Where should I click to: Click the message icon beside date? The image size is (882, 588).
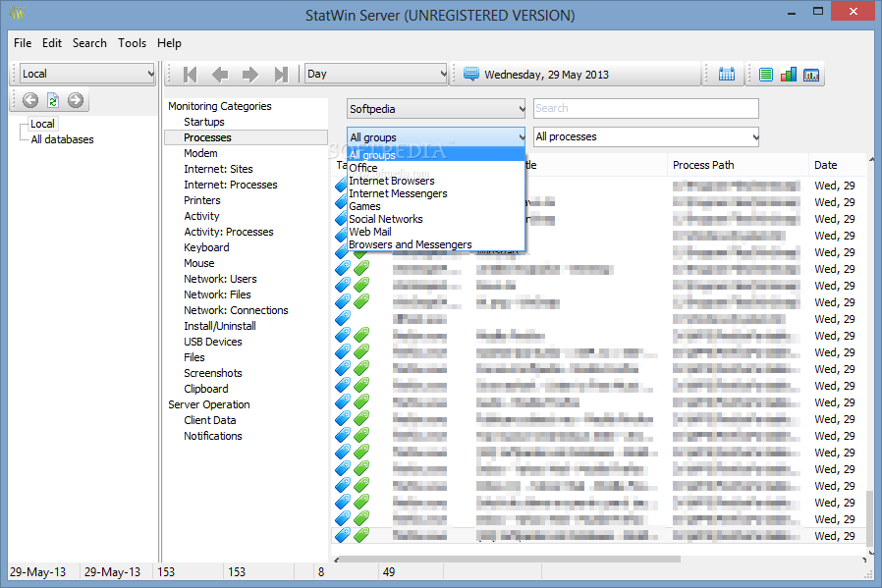pos(470,75)
